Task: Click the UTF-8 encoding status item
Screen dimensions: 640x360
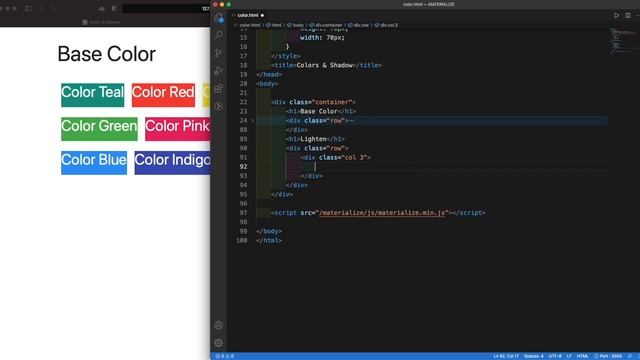Action: [555, 356]
